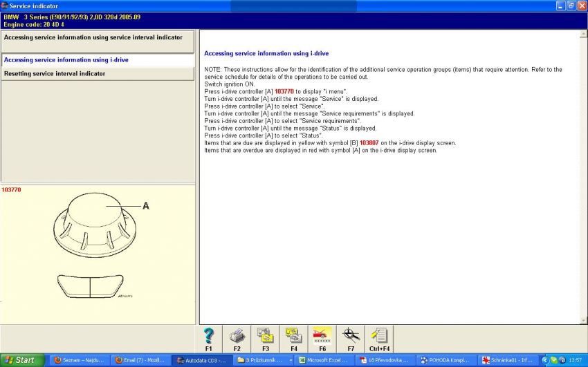Click the green tray icon beside the tray arrow
This screenshot has height=367, width=588.
point(553,360)
